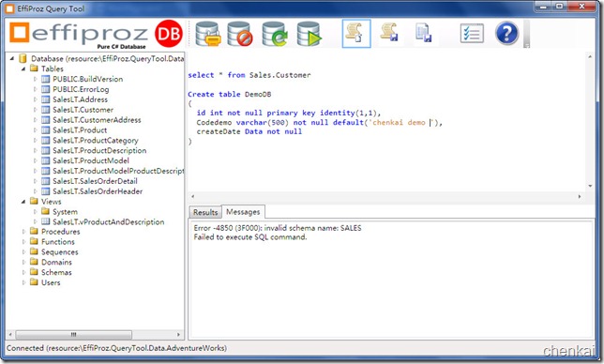
Task: Expand the Sequences folder
Action: tap(23, 252)
